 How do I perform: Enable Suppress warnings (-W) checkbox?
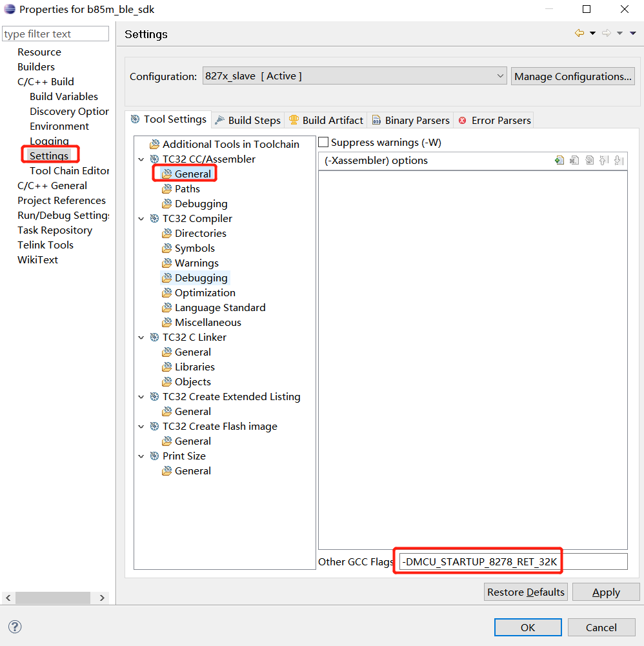click(324, 143)
